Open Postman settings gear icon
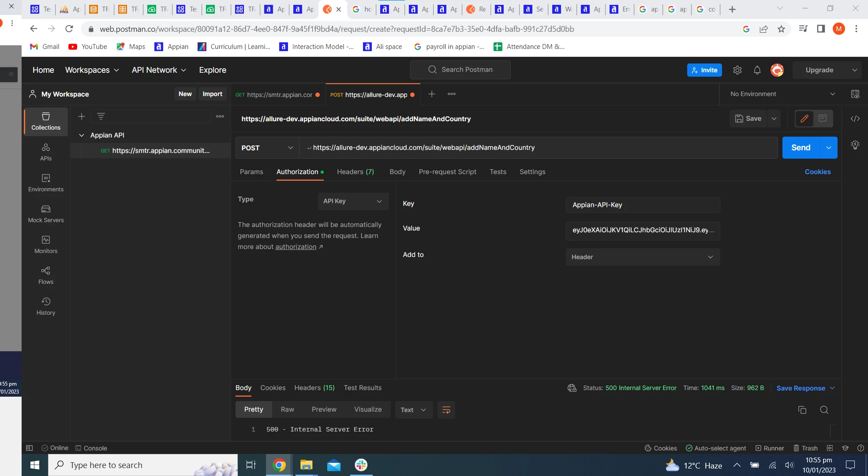868x476 pixels. tap(737, 70)
